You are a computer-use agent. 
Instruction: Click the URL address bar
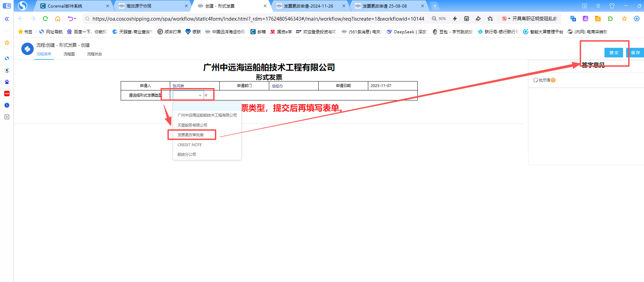[x=258, y=19]
